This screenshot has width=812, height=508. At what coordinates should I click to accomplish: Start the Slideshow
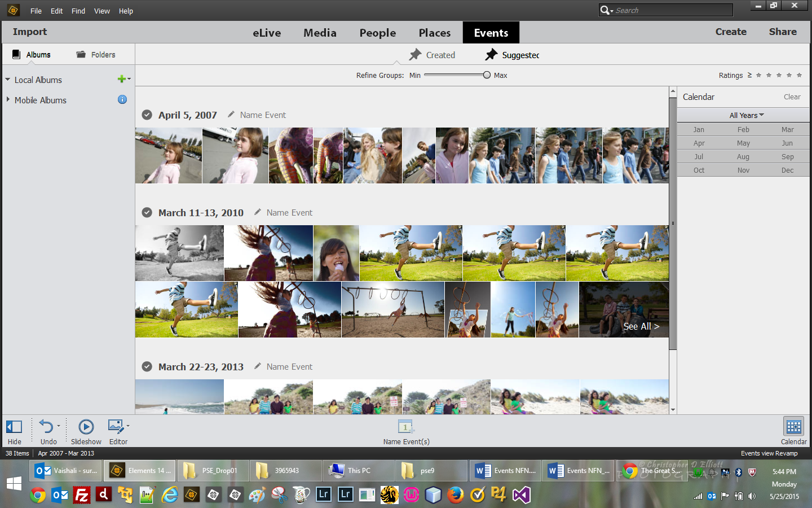tap(86, 427)
